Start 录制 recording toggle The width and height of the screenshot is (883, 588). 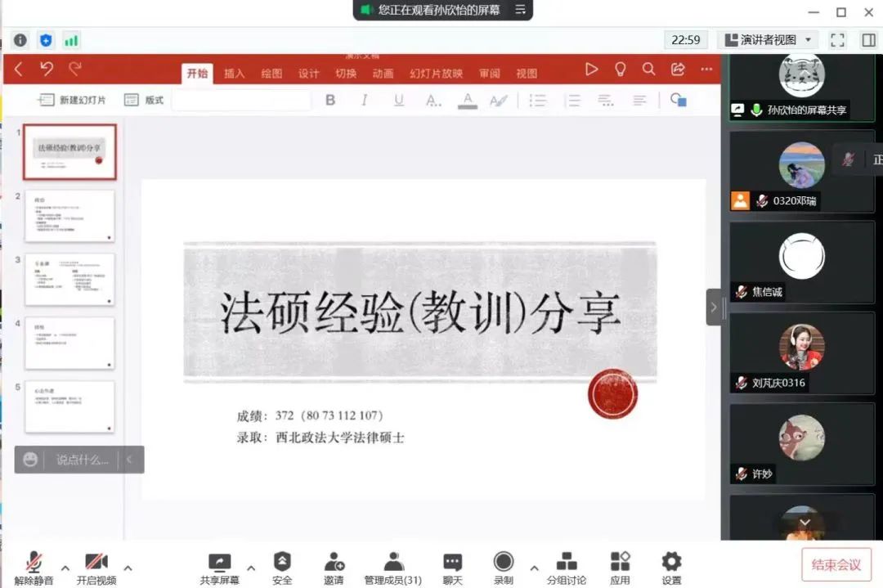[504, 562]
